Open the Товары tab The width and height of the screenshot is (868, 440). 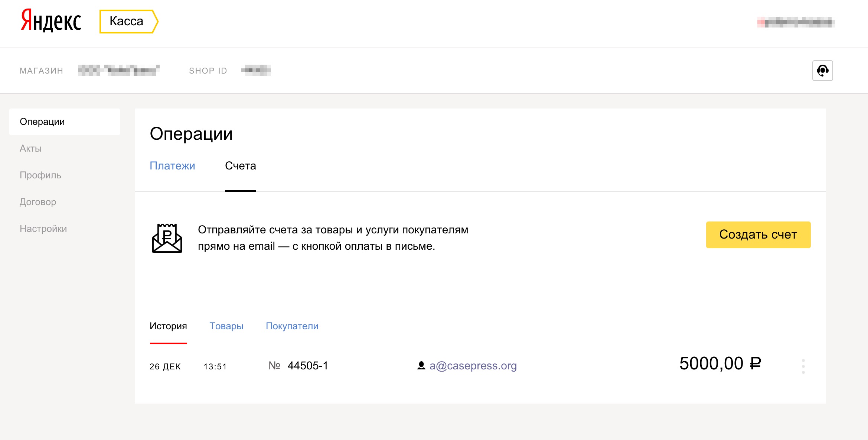(226, 326)
